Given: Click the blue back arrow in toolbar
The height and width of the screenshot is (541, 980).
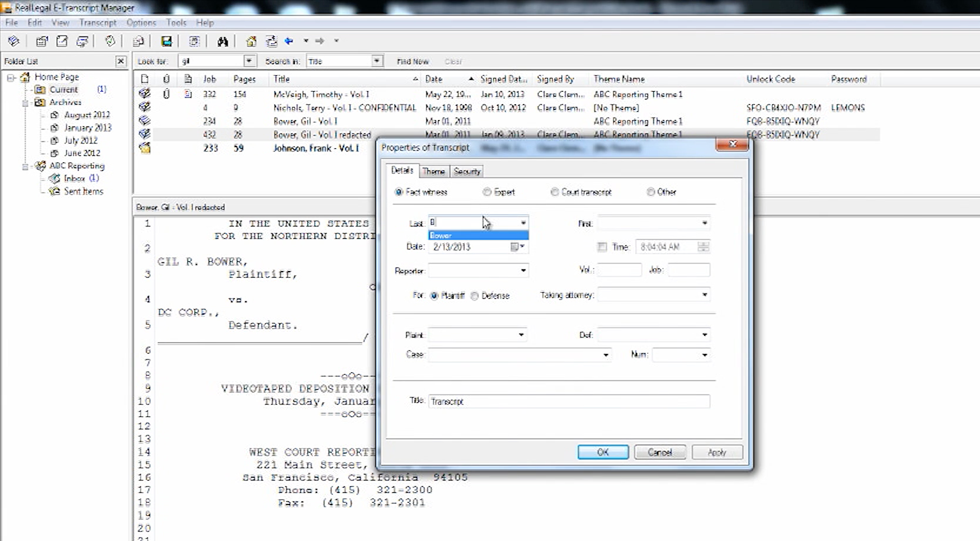Looking at the screenshot, I should pos(289,41).
